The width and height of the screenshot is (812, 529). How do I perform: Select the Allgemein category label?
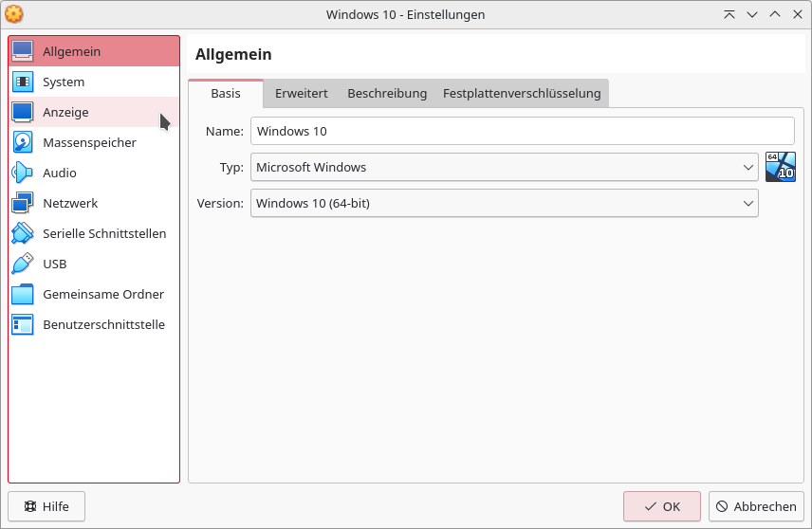pyautogui.click(x=71, y=52)
